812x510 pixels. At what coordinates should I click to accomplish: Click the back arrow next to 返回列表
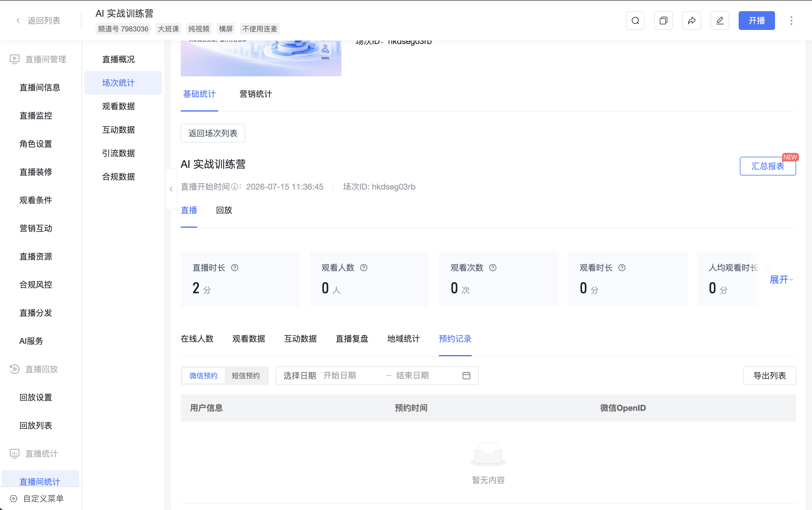18,21
